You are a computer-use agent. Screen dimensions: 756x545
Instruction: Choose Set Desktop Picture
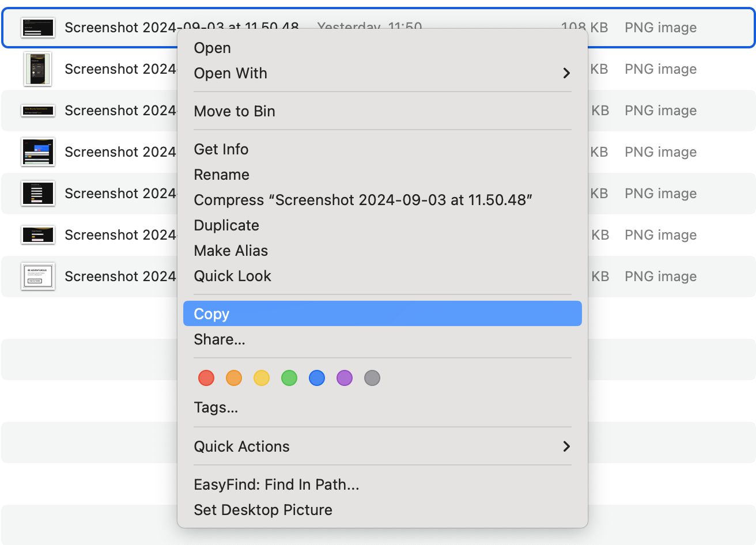263,510
